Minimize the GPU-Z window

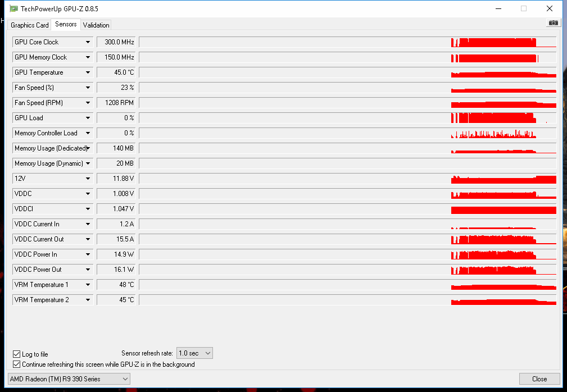click(x=498, y=8)
